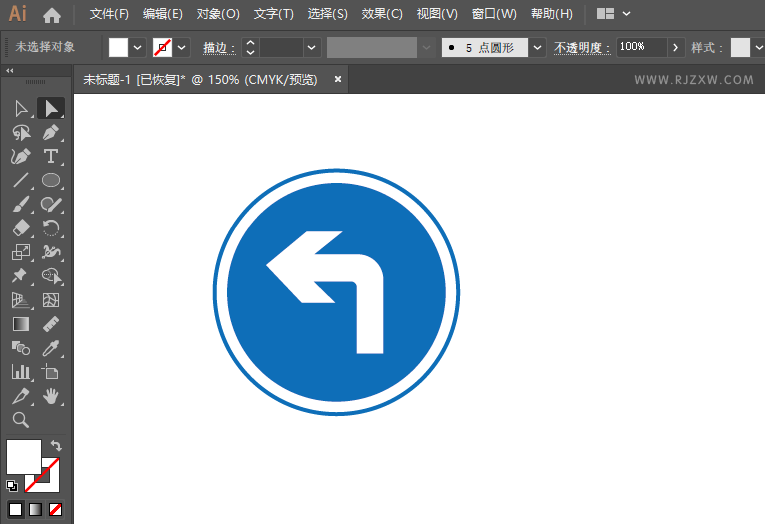Open the 5 点圆形 brush dropdown
765x524 pixels.
coord(537,48)
